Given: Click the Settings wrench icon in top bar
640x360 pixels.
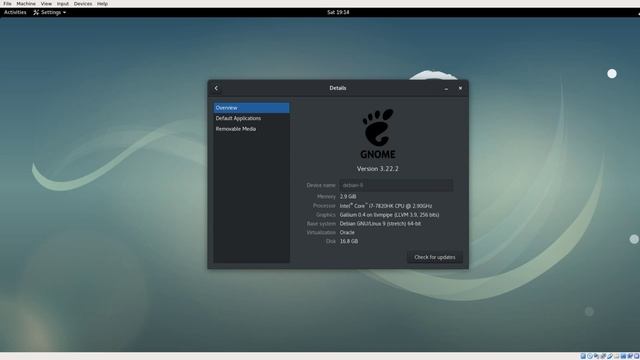Looking at the screenshot, I should 36,12.
